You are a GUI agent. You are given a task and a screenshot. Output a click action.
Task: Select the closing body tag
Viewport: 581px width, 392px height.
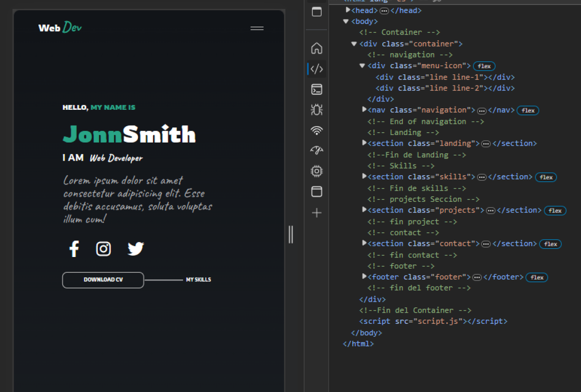pos(366,333)
